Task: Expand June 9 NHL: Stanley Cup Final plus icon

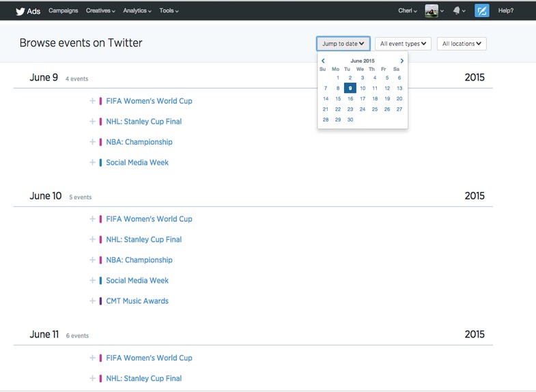Action: pos(92,122)
